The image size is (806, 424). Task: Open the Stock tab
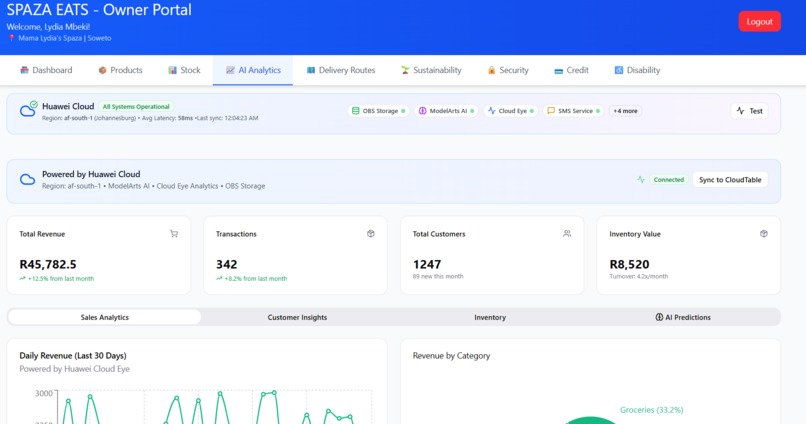(x=184, y=70)
